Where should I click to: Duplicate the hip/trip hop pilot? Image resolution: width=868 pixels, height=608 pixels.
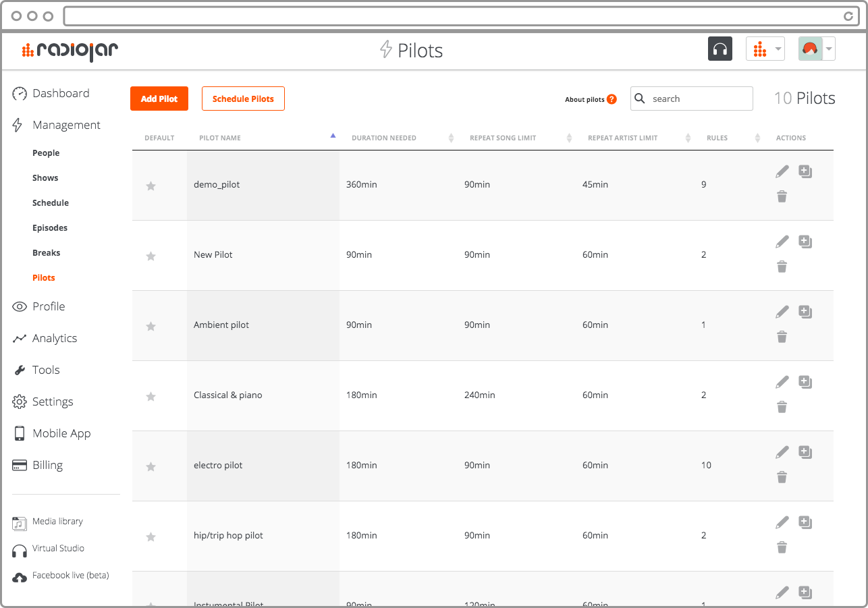point(805,522)
